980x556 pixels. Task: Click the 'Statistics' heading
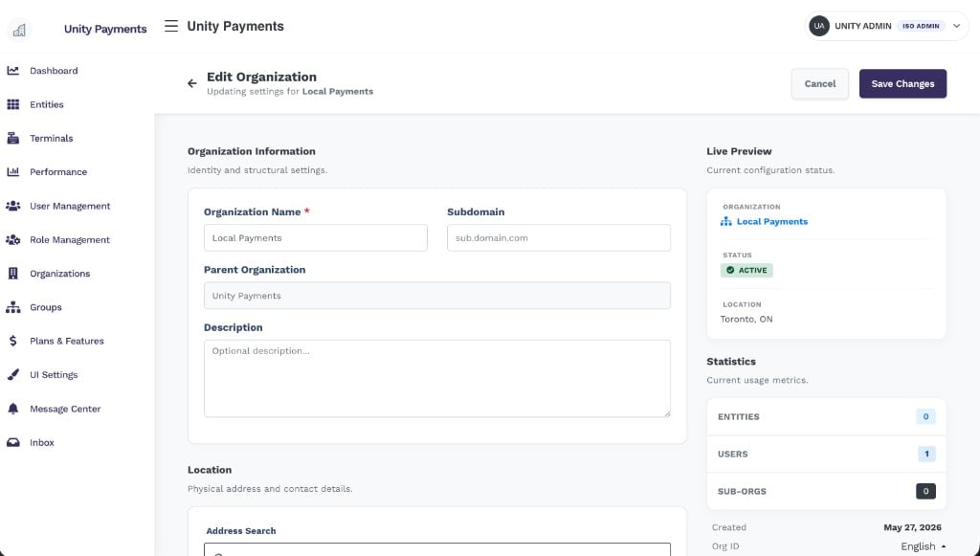[x=731, y=361]
